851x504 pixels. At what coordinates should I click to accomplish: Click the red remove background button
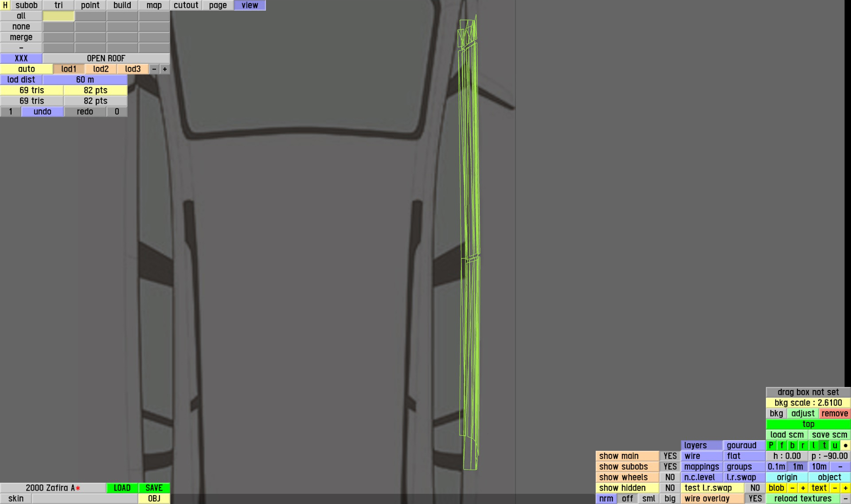tap(835, 414)
